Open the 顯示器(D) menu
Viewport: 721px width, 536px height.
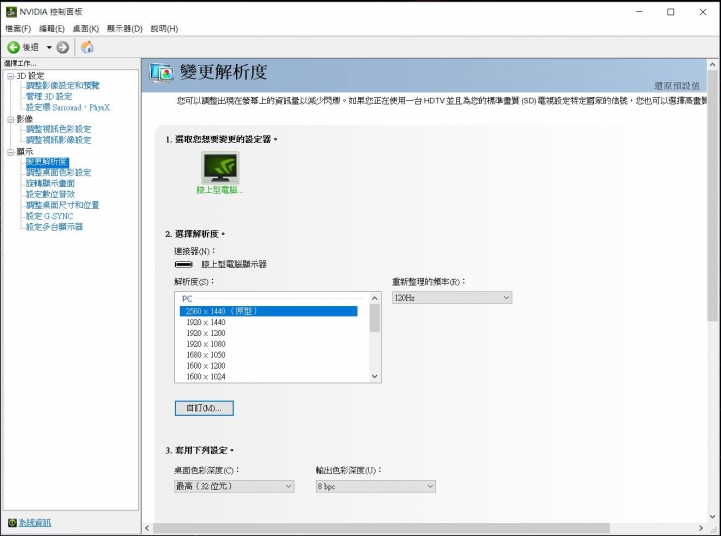pos(125,29)
